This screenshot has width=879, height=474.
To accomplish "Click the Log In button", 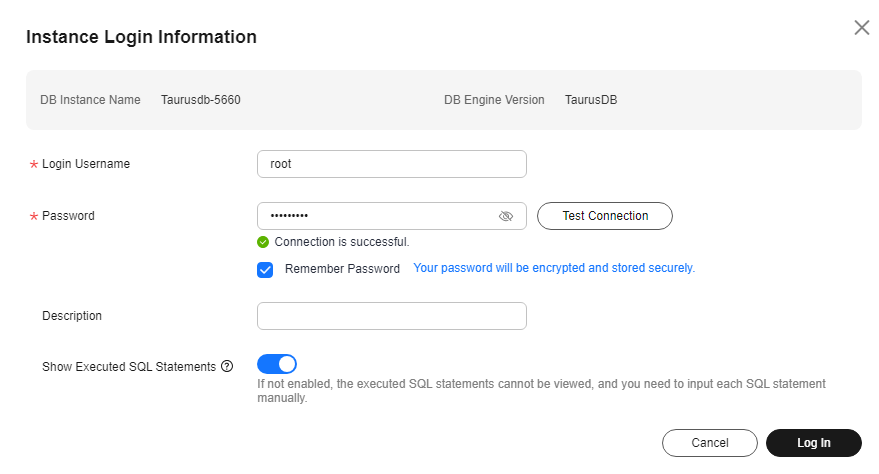I will point(813,443).
